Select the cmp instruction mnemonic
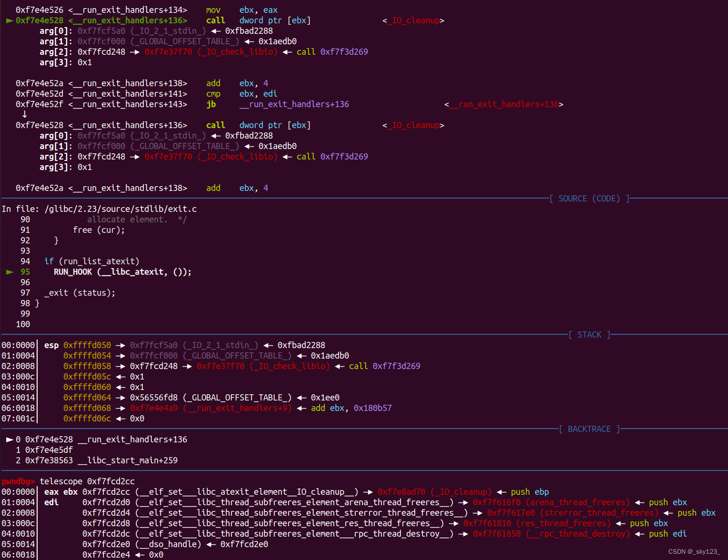Image resolution: width=728 pixels, height=560 pixels. 213,94
